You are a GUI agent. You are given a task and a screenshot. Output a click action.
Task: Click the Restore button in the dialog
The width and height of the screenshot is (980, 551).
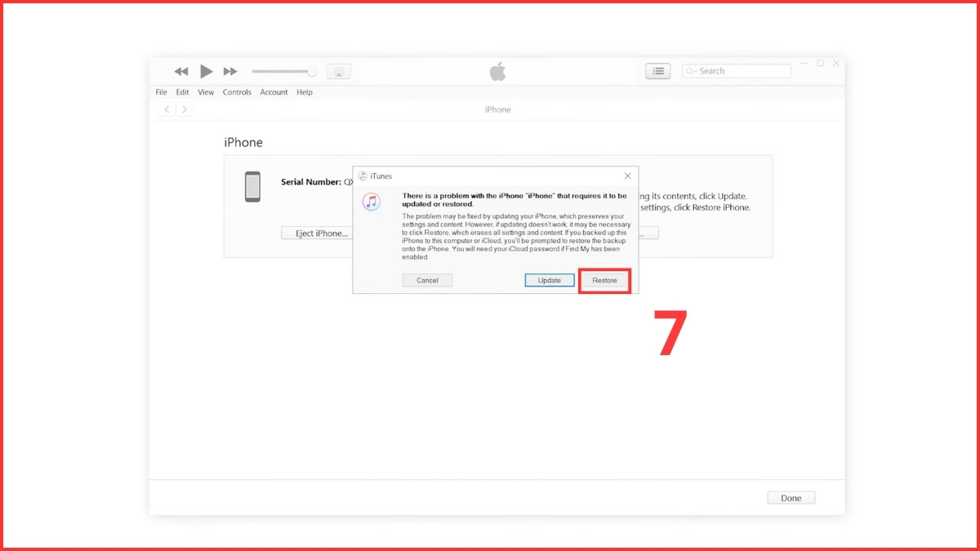[x=604, y=280]
